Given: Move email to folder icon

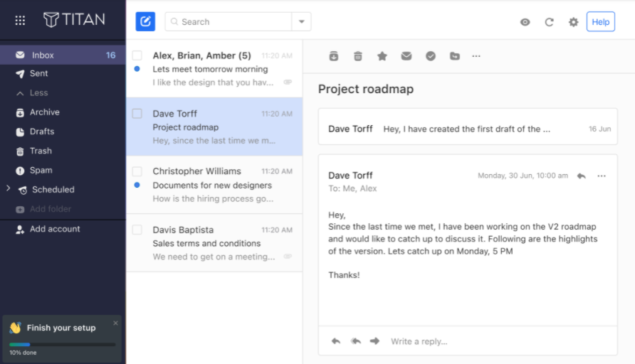Looking at the screenshot, I should point(455,56).
